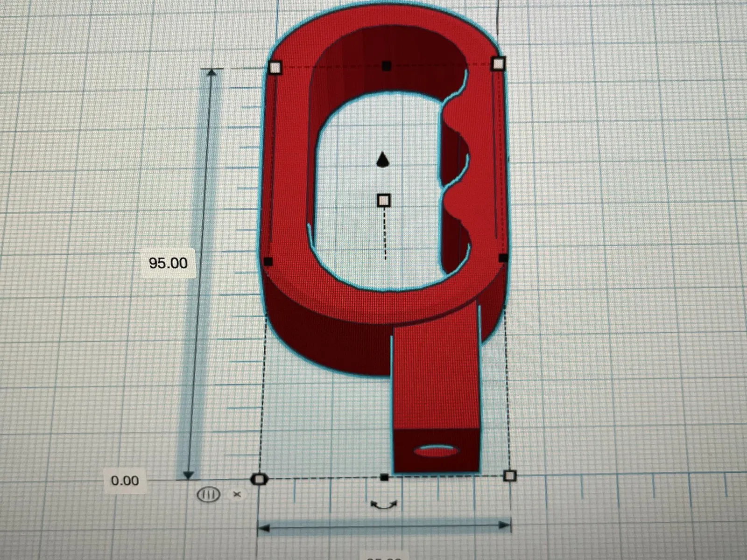The width and height of the screenshot is (747, 560).
Task: Click the left-edge black midpoint handle
Action: (268, 262)
